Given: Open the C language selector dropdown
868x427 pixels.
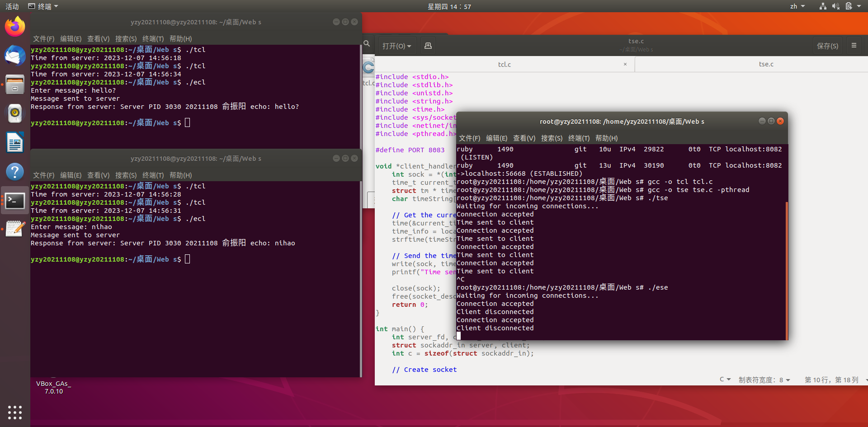Looking at the screenshot, I should point(725,380).
